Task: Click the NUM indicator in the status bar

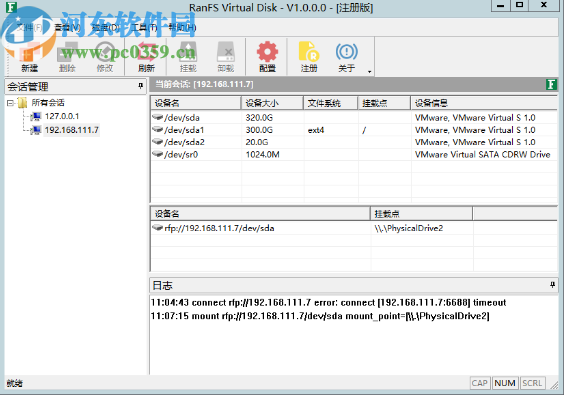Action: 505,383
